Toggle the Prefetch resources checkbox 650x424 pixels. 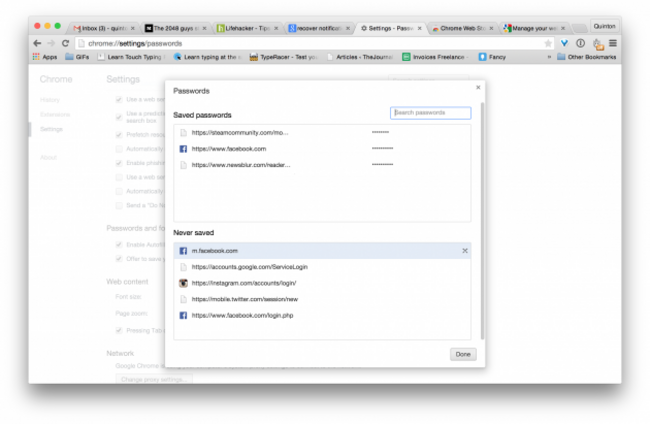click(119, 135)
